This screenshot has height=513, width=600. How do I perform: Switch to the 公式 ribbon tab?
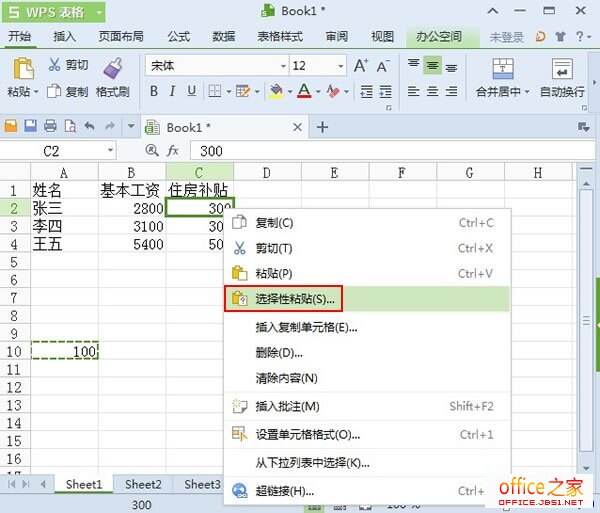178,36
